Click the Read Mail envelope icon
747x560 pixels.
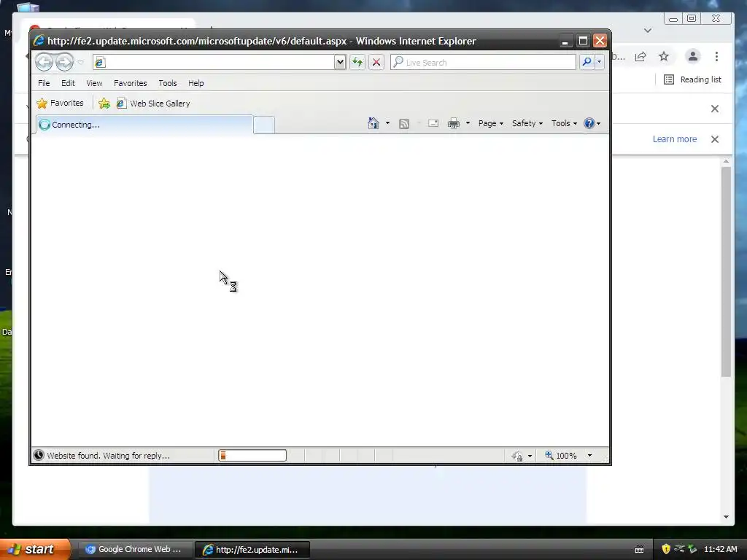point(433,123)
